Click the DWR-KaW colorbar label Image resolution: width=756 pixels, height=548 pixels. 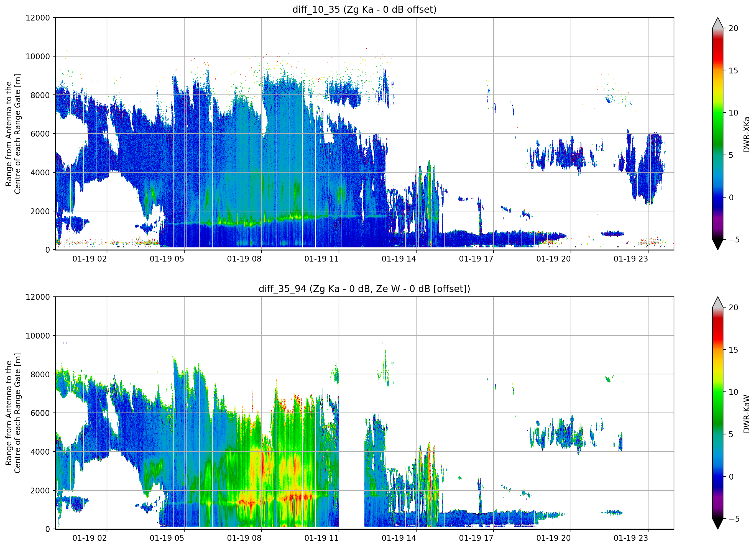(x=746, y=414)
